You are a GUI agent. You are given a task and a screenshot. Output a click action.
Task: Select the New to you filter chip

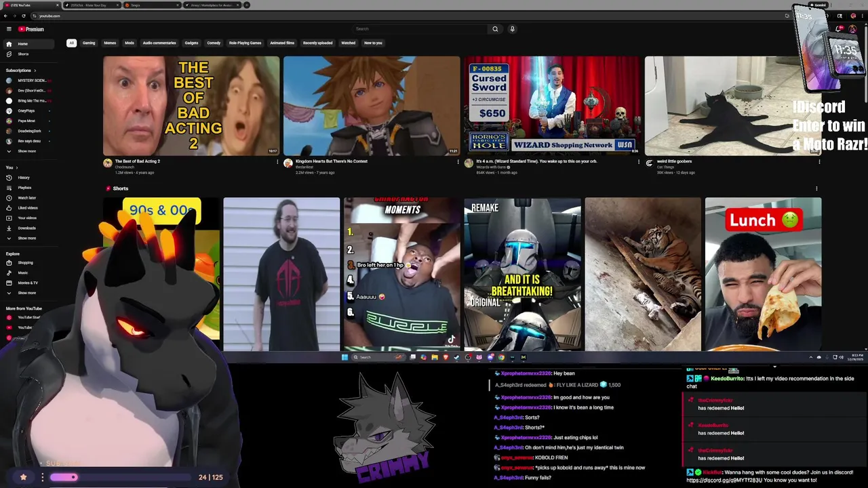(373, 43)
